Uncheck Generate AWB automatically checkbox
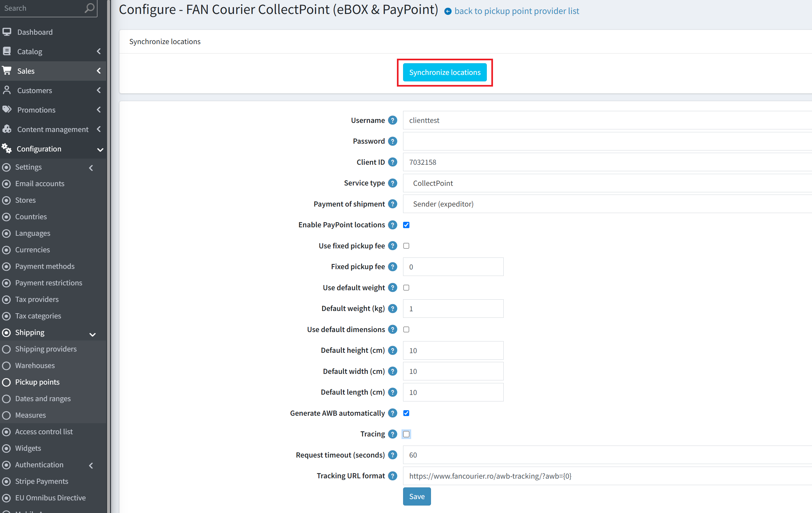Screen dimensions: 812x513 406,413
